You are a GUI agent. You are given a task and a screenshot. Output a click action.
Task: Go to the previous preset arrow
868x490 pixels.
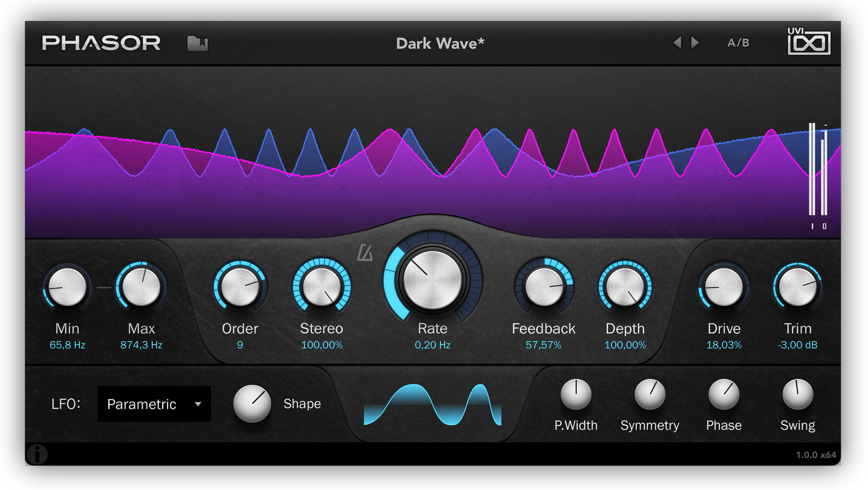click(x=677, y=43)
